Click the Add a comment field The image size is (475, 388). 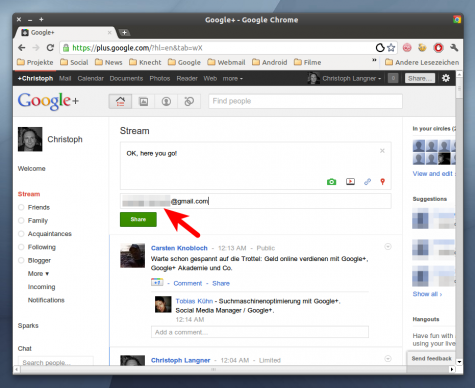coord(260,332)
